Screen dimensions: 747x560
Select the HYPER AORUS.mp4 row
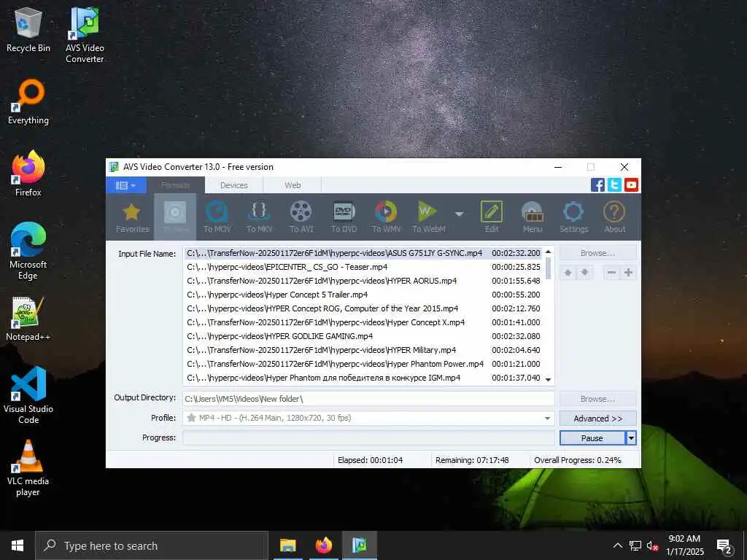363,281
